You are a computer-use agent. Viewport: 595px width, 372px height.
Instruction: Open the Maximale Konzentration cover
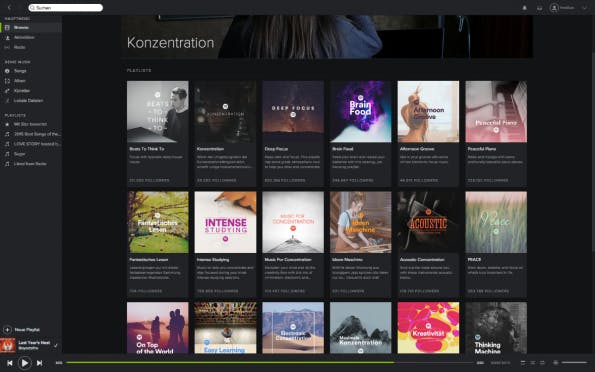(360, 328)
